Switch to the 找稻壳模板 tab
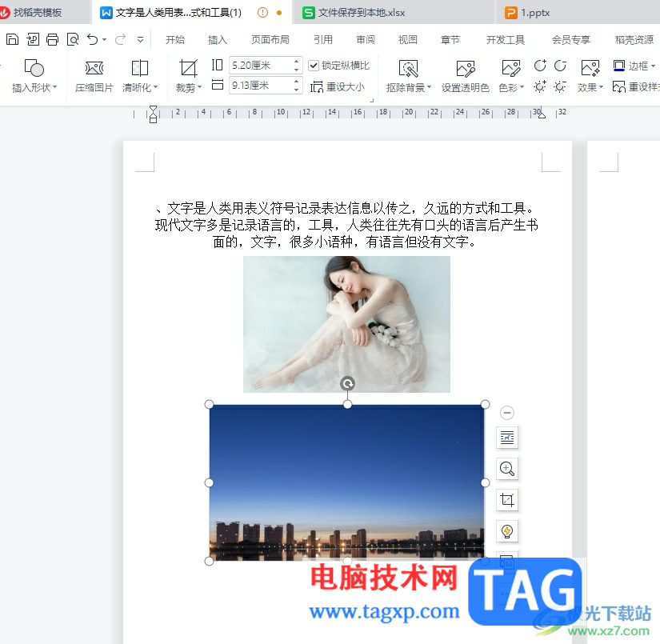The height and width of the screenshot is (644, 660). click(x=38, y=13)
